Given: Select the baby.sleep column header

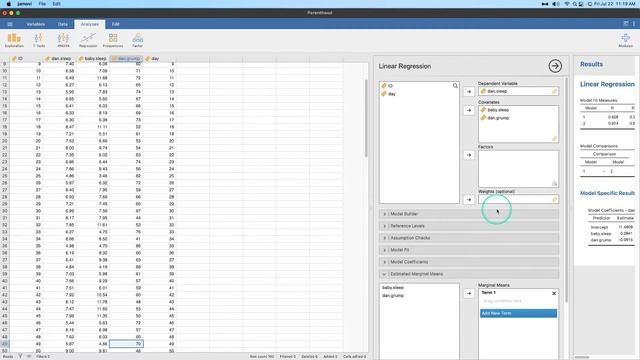Looking at the screenshot, I should point(93,59).
